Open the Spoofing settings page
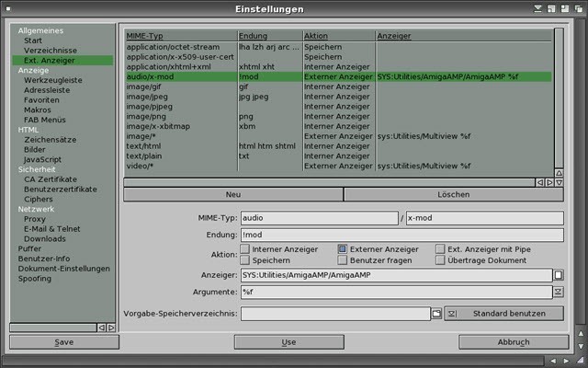Screen dimensions: 588x368 35,278
